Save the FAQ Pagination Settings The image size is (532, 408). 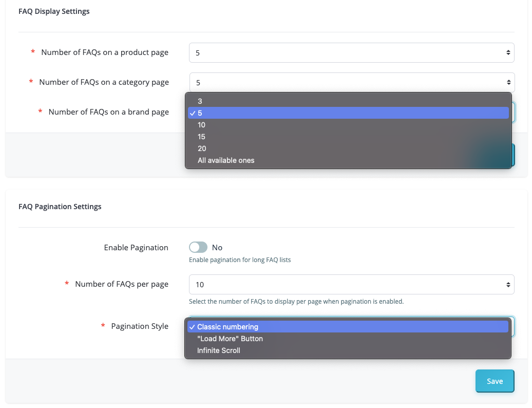coord(495,381)
